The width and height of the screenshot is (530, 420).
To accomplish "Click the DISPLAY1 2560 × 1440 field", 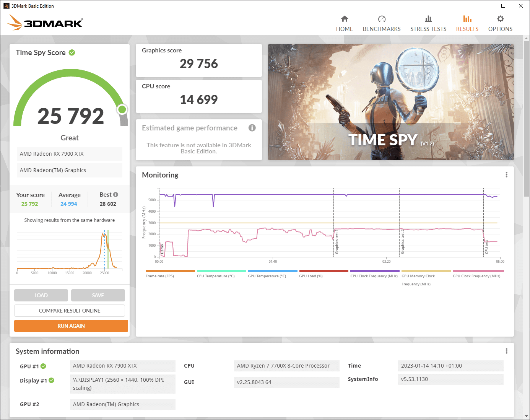I will point(123,384).
